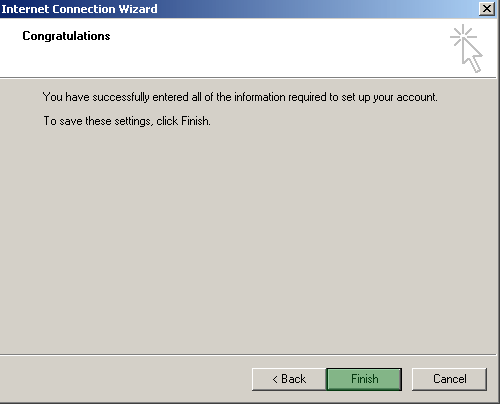Cancel the Internet Connection Wizard

449,379
